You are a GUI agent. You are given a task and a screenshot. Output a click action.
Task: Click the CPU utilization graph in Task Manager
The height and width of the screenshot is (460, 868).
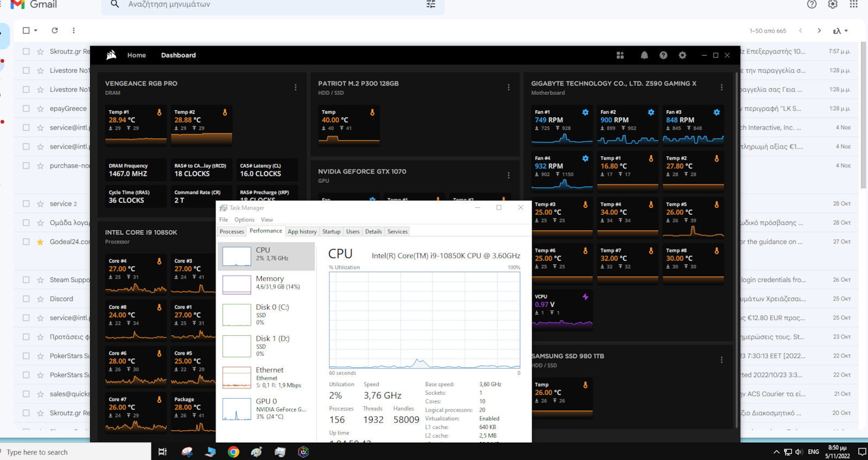click(425, 320)
